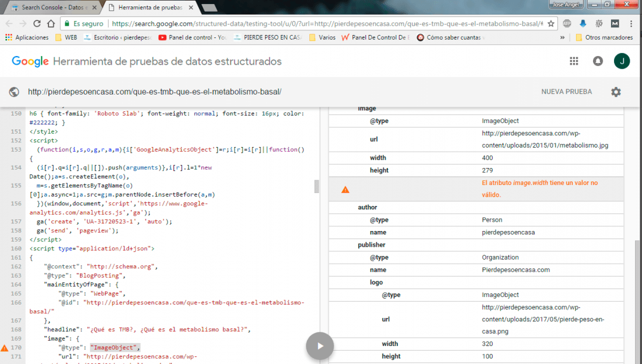This screenshot has width=642, height=364.
Task: Click the Pierdepesoencasa.com name value
Action: (515, 270)
